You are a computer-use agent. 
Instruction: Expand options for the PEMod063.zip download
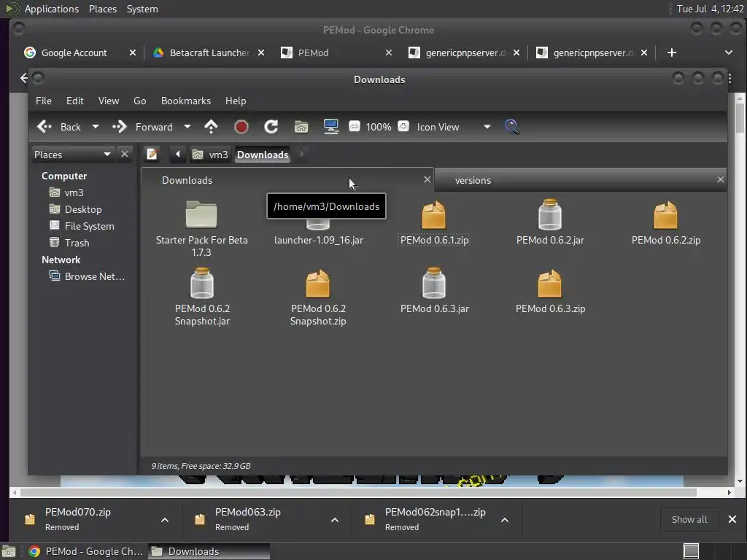pos(335,519)
